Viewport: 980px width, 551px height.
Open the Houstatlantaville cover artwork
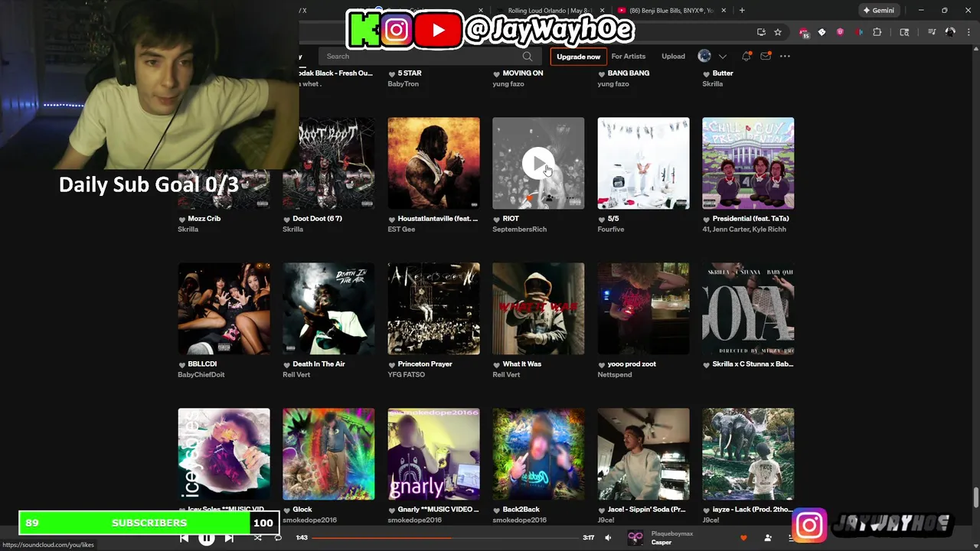[433, 163]
